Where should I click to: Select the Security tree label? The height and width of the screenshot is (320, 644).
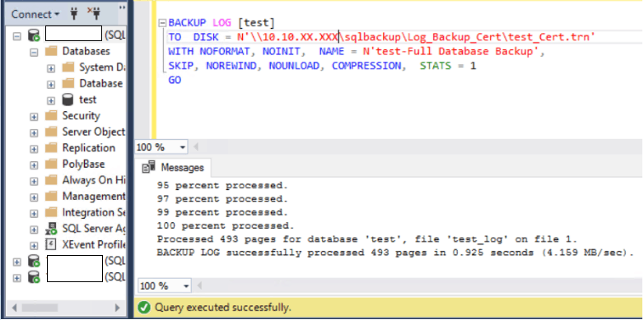coord(81,116)
